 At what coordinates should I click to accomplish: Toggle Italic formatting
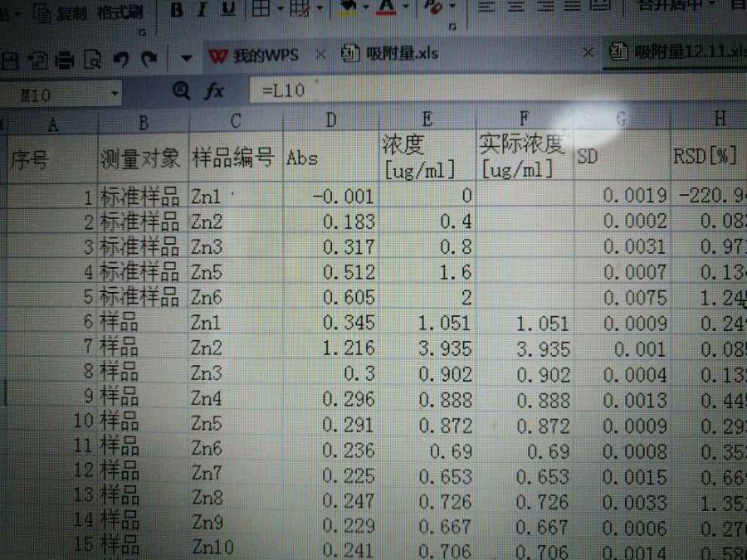tap(202, 8)
